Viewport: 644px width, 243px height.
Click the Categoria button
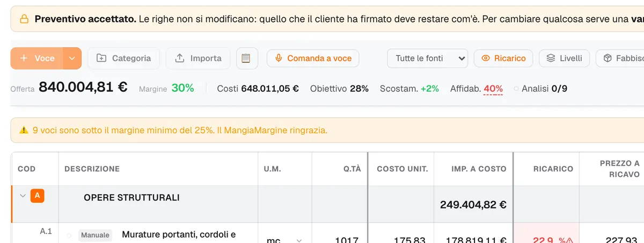pyautogui.click(x=124, y=58)
